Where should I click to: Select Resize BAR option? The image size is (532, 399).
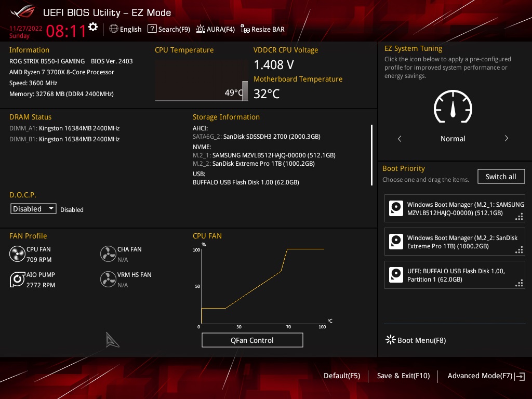click(x=268, y=29)
